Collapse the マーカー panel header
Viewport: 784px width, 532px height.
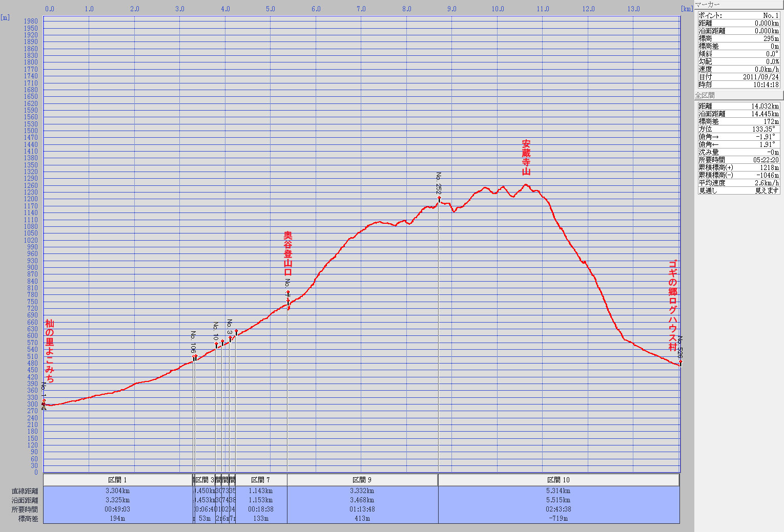pos(738,5)
